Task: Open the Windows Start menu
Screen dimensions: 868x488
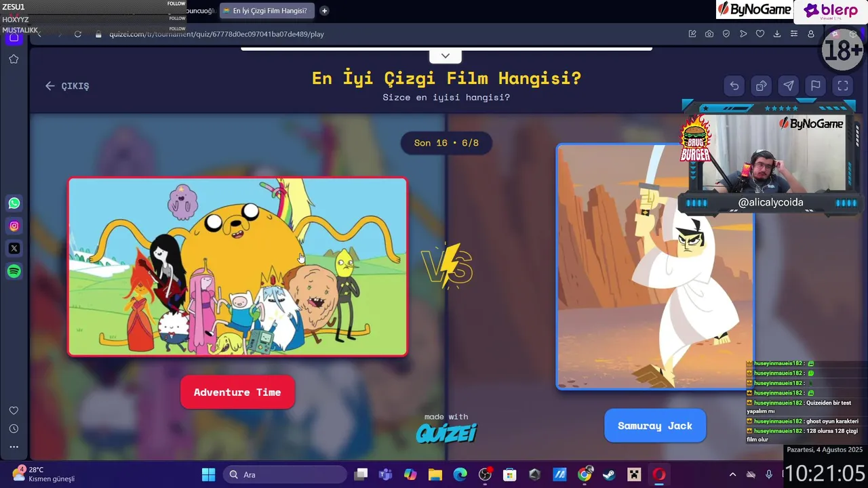Action: click(208, 474)
